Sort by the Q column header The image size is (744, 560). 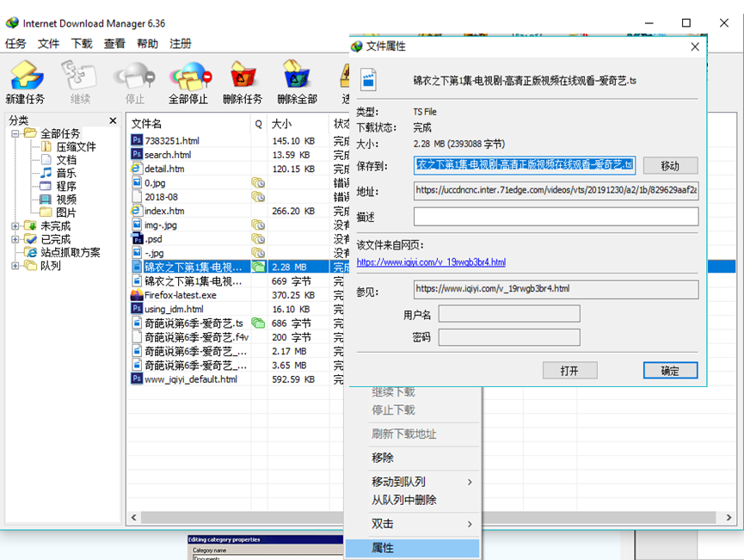pos(259,124)
